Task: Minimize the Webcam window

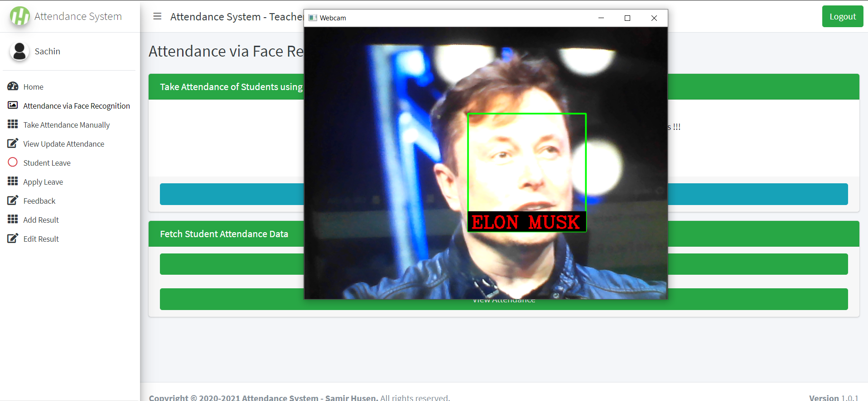Action: [601, 18]
